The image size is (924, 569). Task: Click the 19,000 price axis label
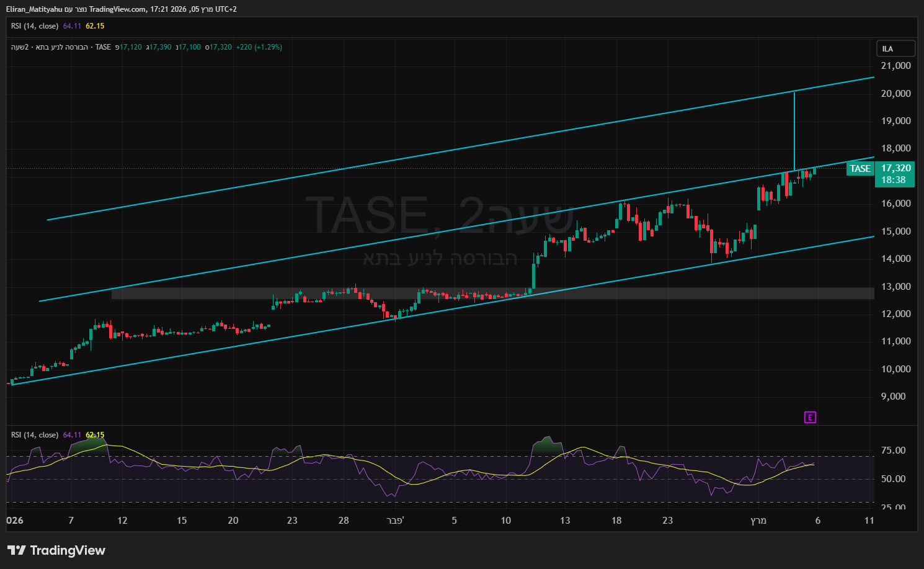(896, 121)
